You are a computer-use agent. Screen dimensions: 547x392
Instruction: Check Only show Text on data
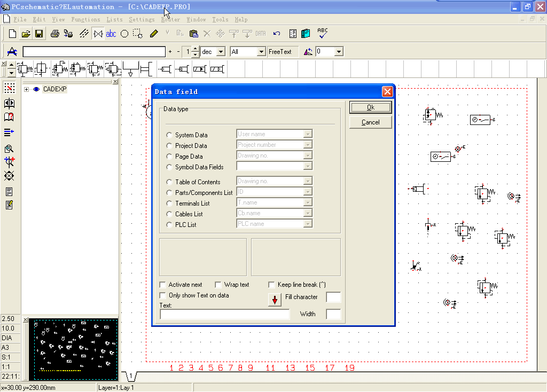(x=162, y=295)
